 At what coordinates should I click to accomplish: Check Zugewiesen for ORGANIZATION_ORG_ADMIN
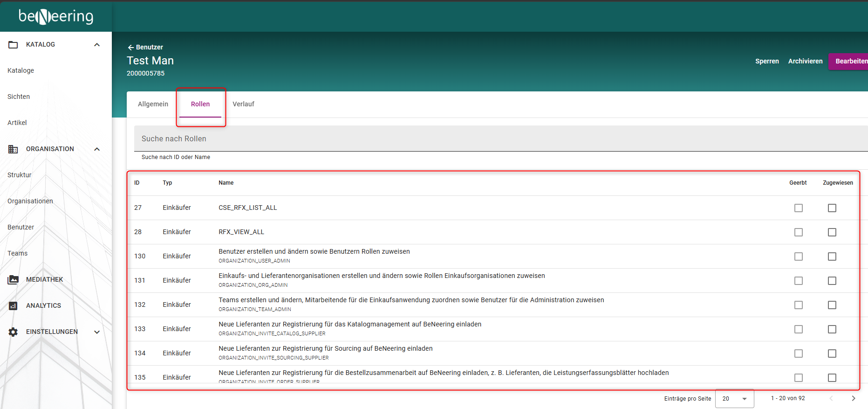[x=832, y=281]
